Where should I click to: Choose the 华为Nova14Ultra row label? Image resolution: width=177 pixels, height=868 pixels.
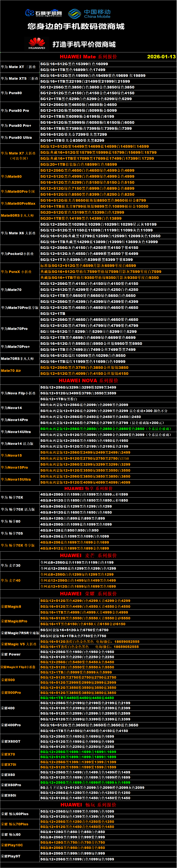[x=16, y=432]
